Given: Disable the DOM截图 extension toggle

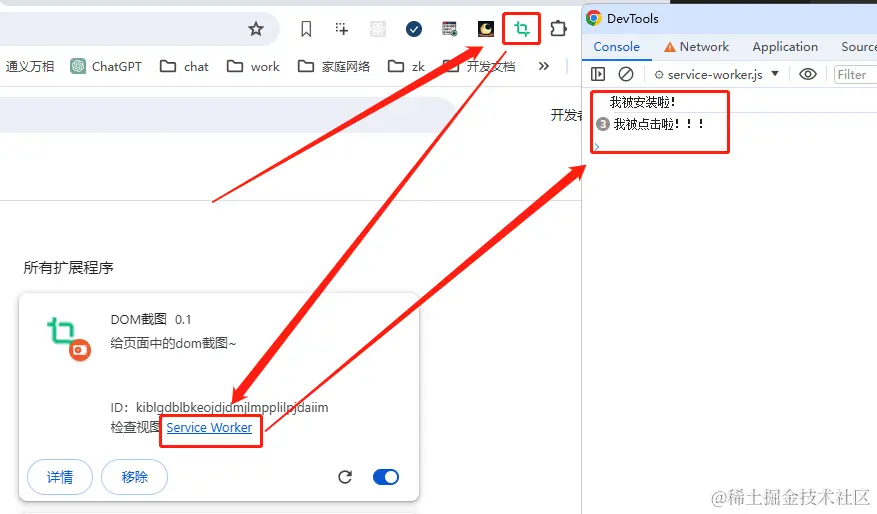Looking at the screenshot, I should coord(386,477).
